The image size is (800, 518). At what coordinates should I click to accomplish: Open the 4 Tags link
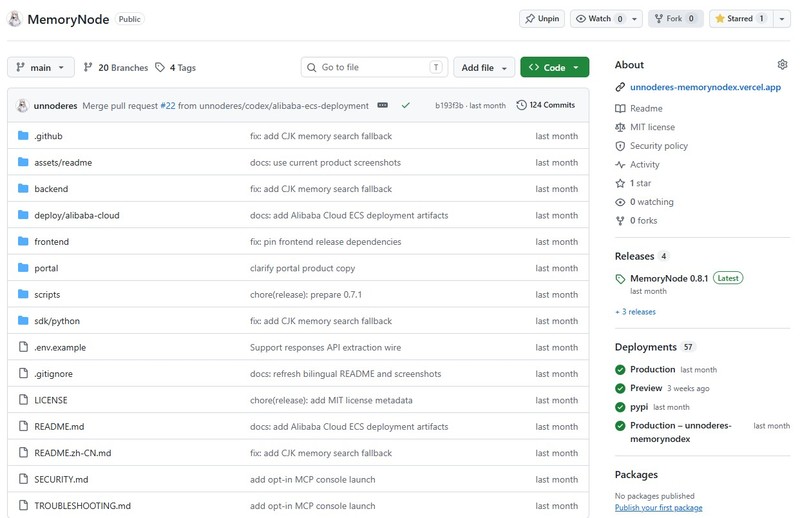point(176,67)
